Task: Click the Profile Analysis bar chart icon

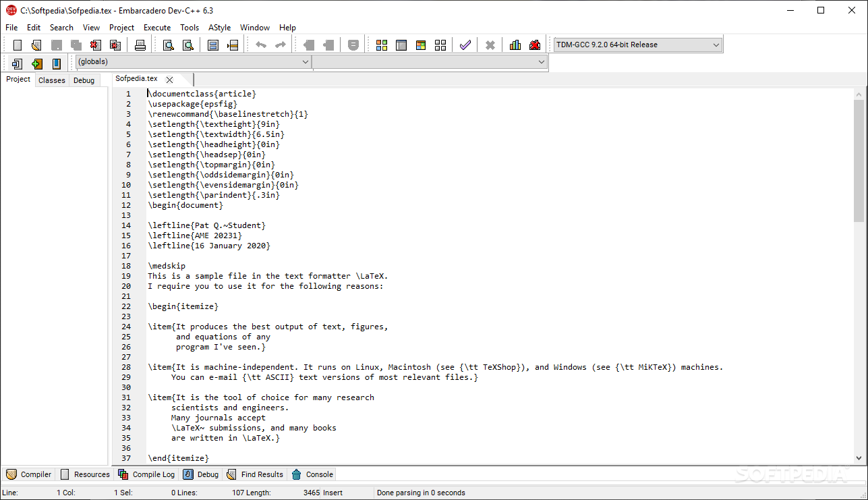Action: [x=515, y=45]
